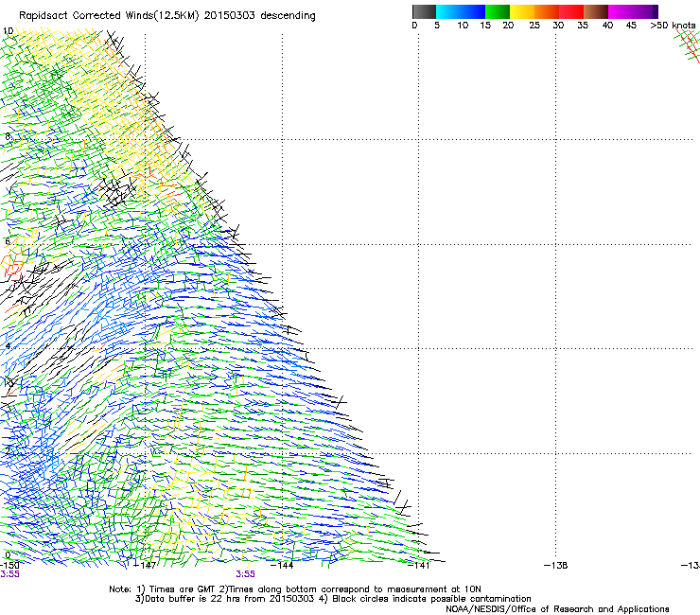700x615 pixels.
Task: Select the '20' label under the color scale
Action: (508, 26)
